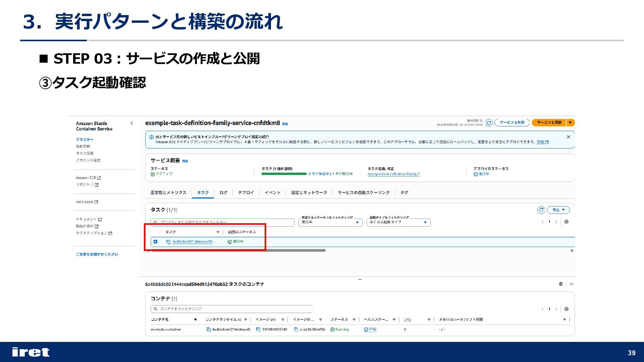
Task: Open the Amazon ECR external link
Action: click(88, 178)
